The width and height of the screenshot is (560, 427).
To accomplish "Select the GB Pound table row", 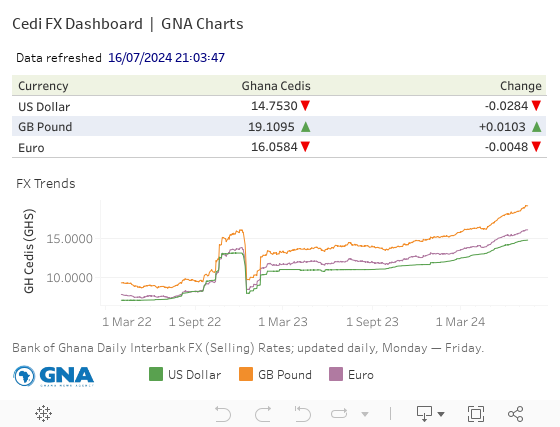I will [279, 126].
